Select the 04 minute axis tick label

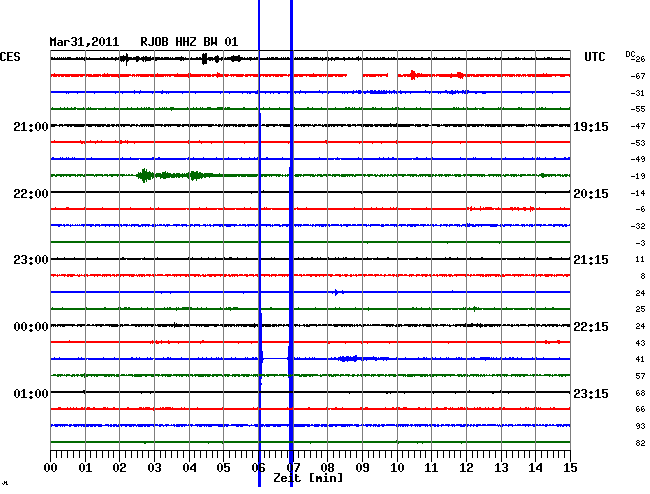(x=189, y=468)
